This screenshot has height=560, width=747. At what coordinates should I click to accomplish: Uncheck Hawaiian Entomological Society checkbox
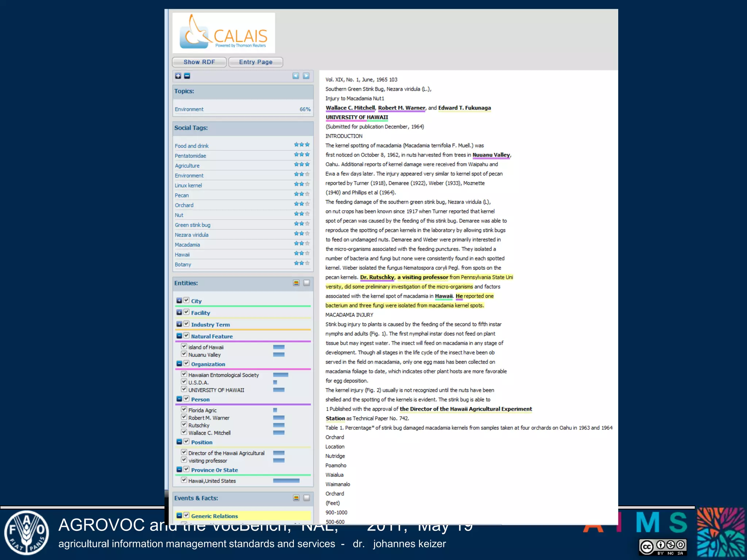click(184, 374)
